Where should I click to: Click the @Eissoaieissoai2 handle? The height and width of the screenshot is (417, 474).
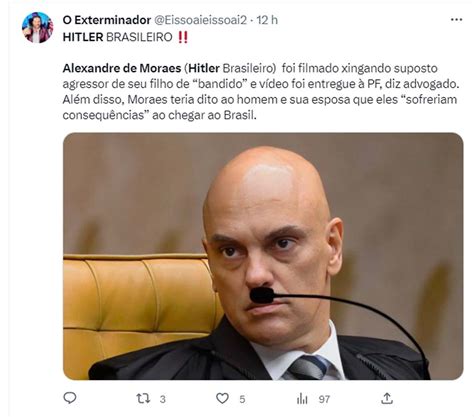(200, 20)
